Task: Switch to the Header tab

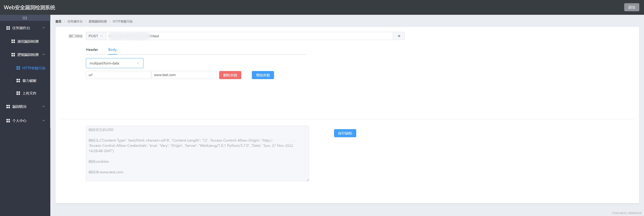Action: tap(92, 50)
